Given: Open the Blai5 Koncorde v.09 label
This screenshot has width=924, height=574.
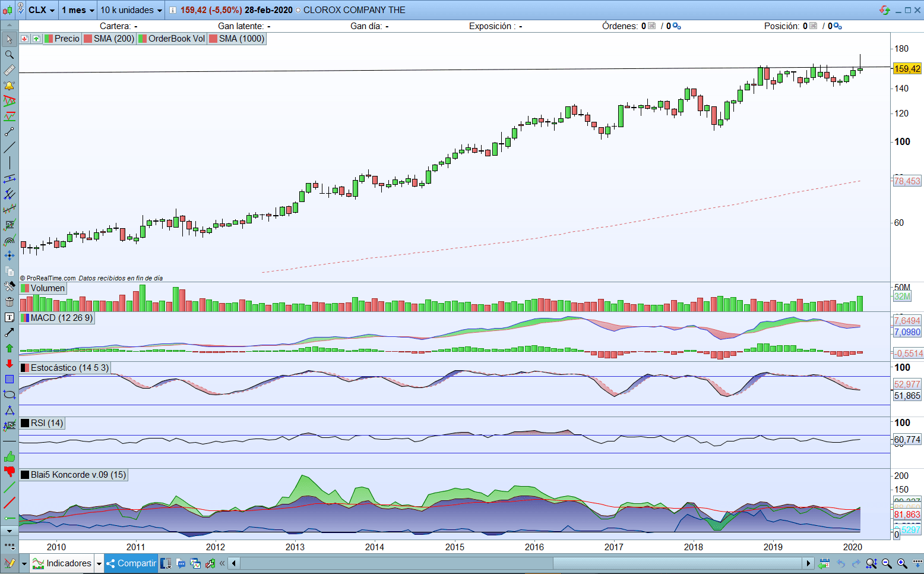Looking at the screenshot, I should pyautogui.click(x=74, y=475).
